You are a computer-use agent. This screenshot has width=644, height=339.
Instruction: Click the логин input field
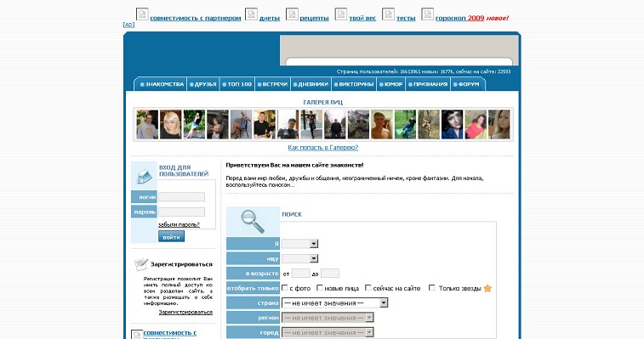[181, 197]
